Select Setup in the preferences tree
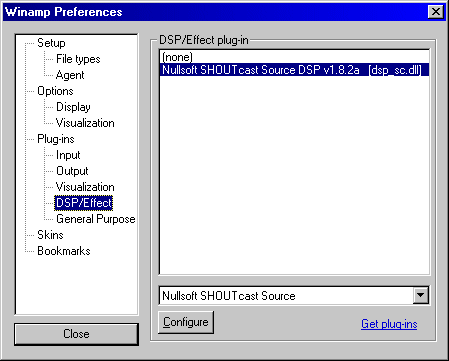 (x=51, y=43)
